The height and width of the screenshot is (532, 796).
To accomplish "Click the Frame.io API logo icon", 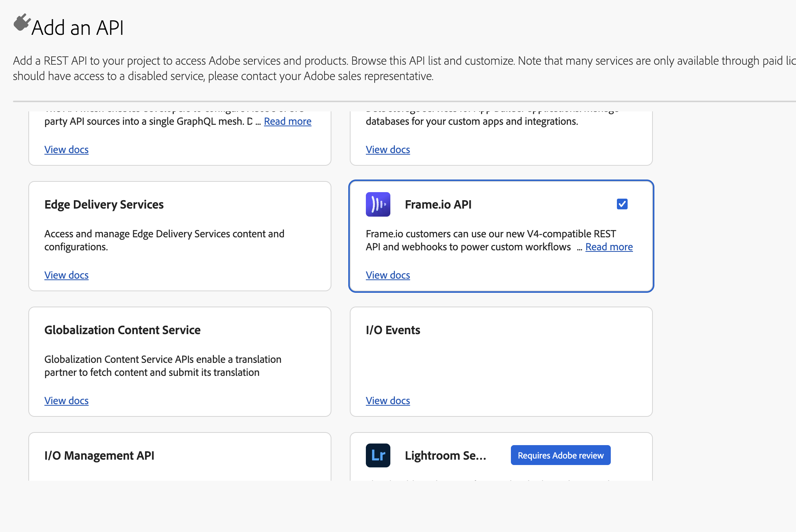I will point(378,204).
